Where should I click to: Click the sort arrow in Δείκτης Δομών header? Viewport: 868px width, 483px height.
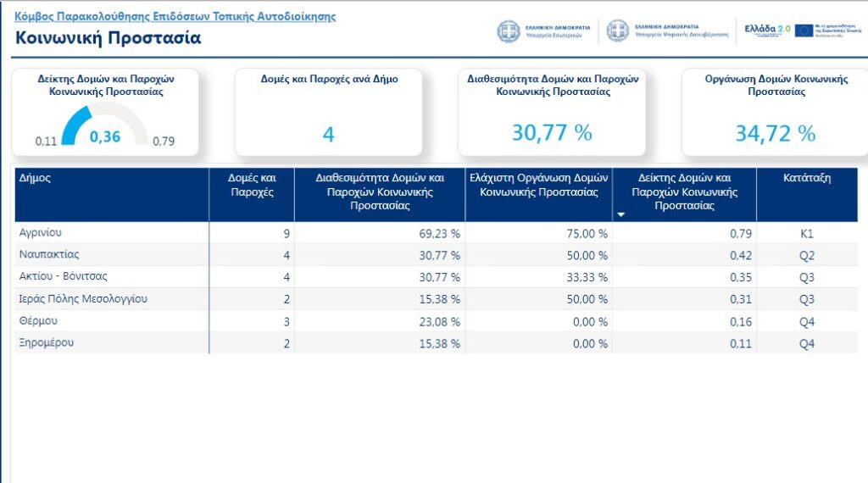tap(620, 215)
